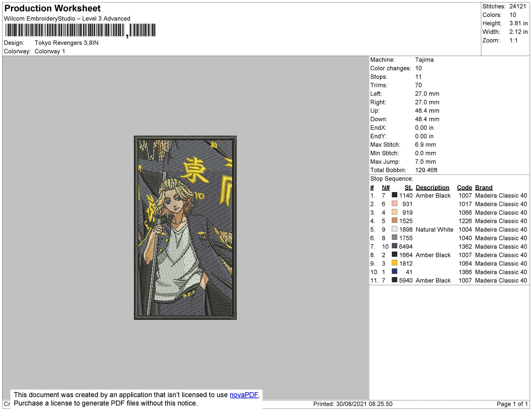Click the Min Stitch value '0.0 mm'
532x411 pixels.
(x=425, y=153)
